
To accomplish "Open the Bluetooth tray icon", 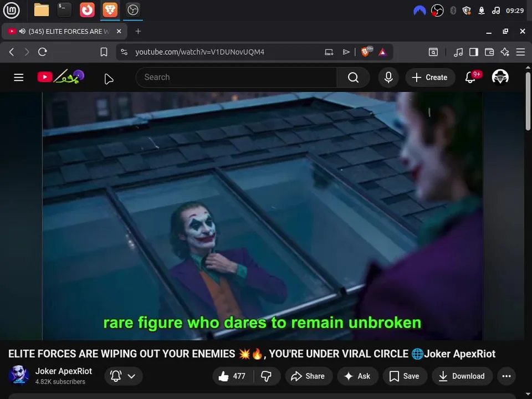I will tap(453, 11).
